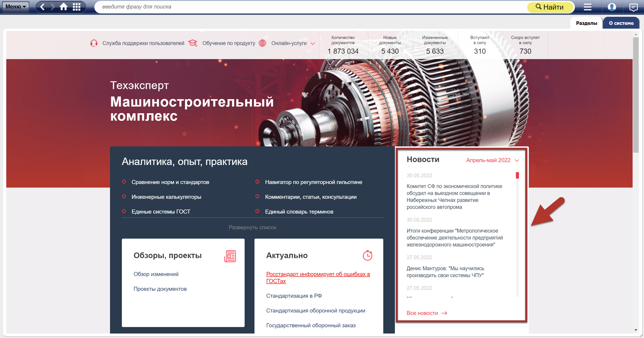Open Росстандарт информирует об ошибках в ГОСТах
Image resolution: width=644 pixels, height=338 pixels.
[318, 278]
